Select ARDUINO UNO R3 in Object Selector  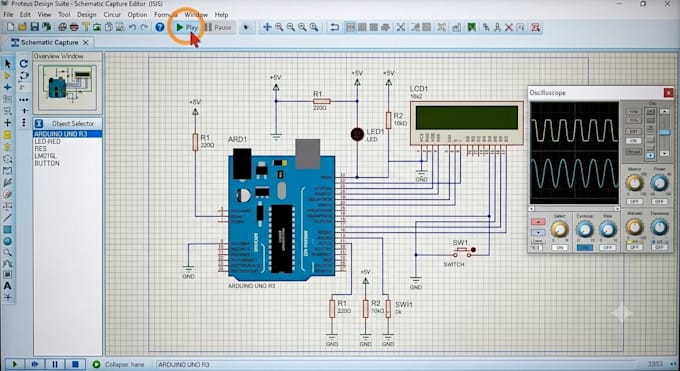68,134
